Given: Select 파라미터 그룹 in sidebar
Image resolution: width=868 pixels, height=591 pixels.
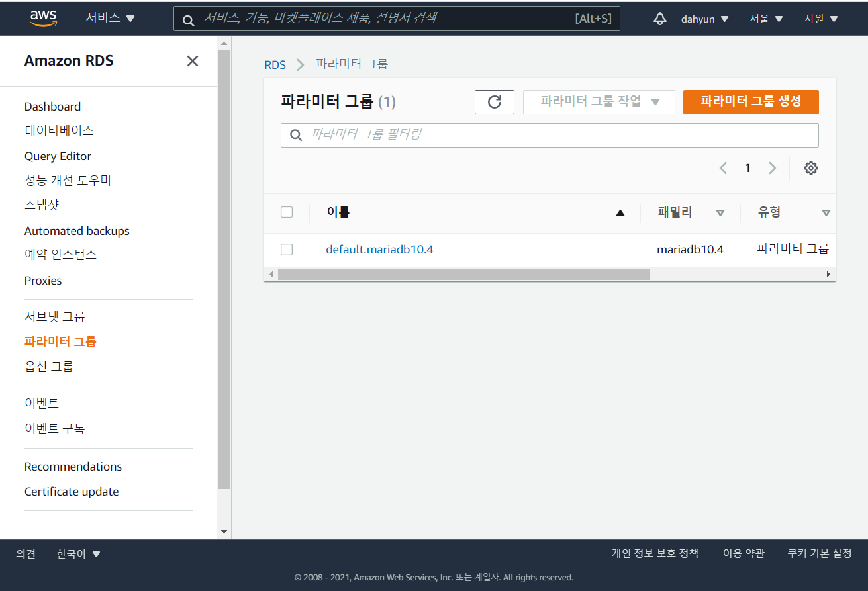Looking at the screenshot, I should 60,342.
